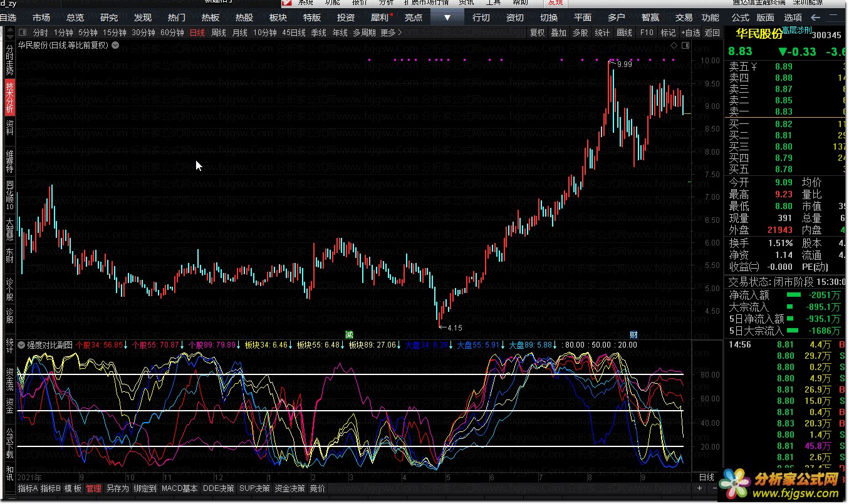Click the 日线 label at chart bottom right

pos(706,477)
